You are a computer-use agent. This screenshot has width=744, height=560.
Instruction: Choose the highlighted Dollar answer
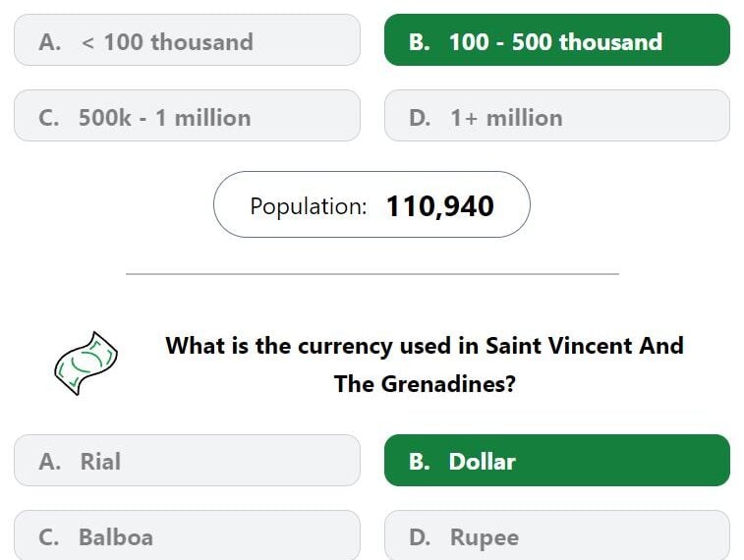click(x=557, y=461)
